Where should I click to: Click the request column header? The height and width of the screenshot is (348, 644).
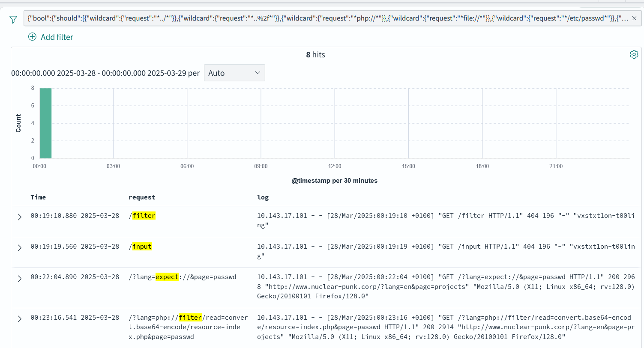[x=142, y=197]
